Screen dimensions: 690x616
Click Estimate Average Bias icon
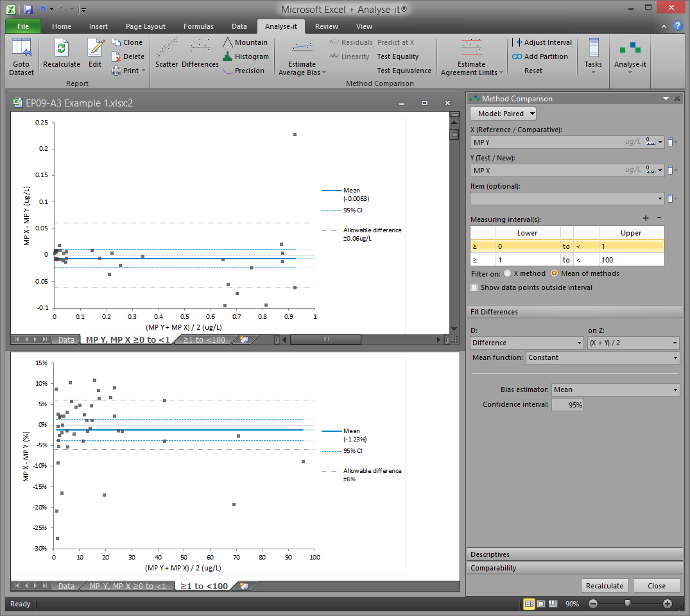pyautogui.click(x=302, y=46)
